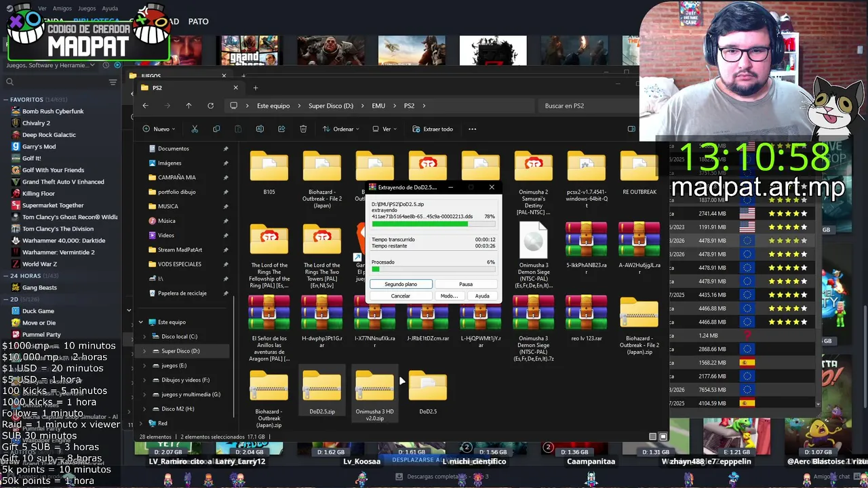868x488 pixels.
Task: Open Supermarket Together in Steam library
Action: [x=53, y=205]
